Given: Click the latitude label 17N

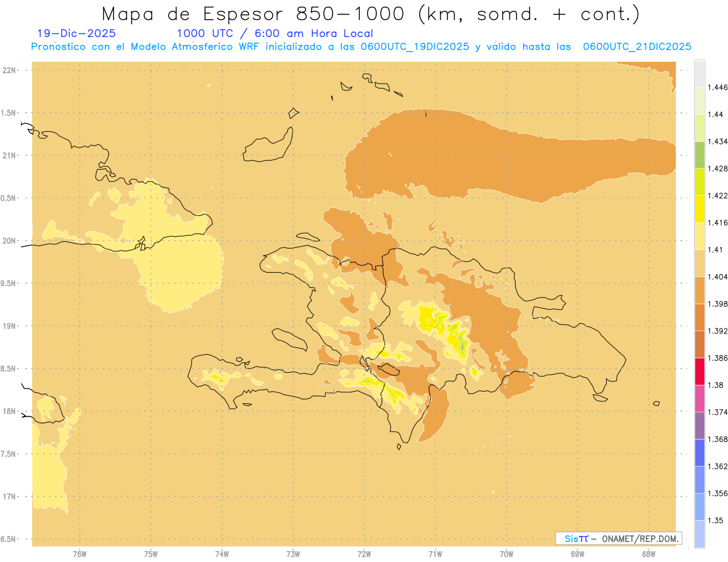Looking at the screenshot, I should pyautogui.click(x=9, y=497).
